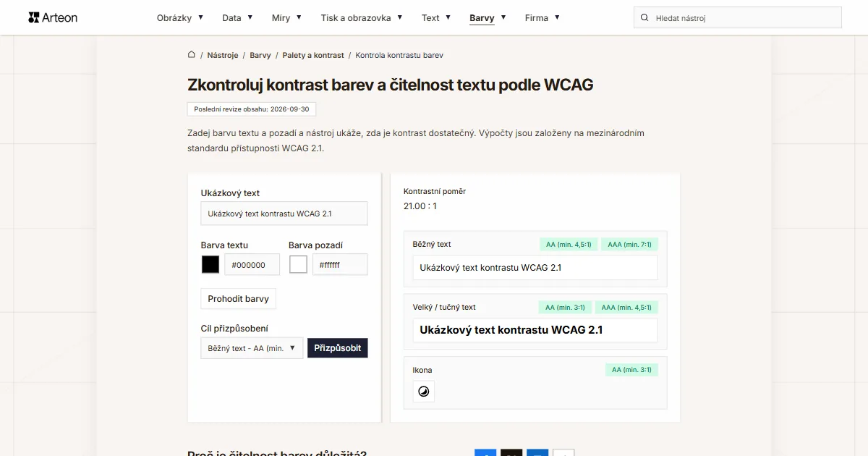This screenshot has width=868, height=456.
Task: Click the Kontrola kontrastu barev breadcrumb text
Action: 399,55
